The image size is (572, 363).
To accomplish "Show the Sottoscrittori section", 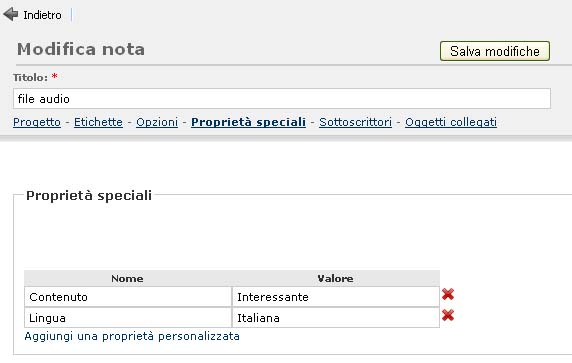I will (355, 122).
